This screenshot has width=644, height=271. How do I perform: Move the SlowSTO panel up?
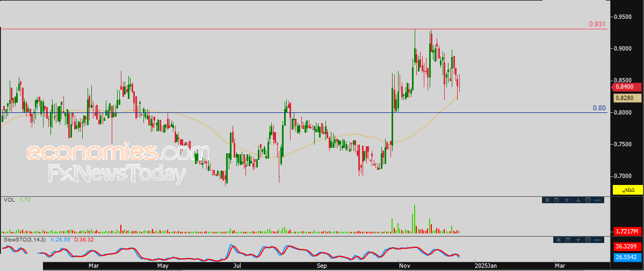578,240
